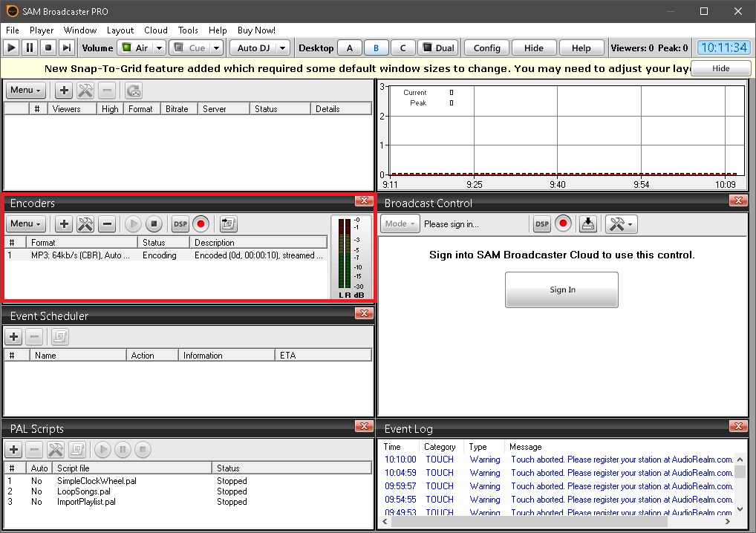Click the main toolbar Pause button
The height and width of the screenshot is (533, 756).
click(30, 48)
